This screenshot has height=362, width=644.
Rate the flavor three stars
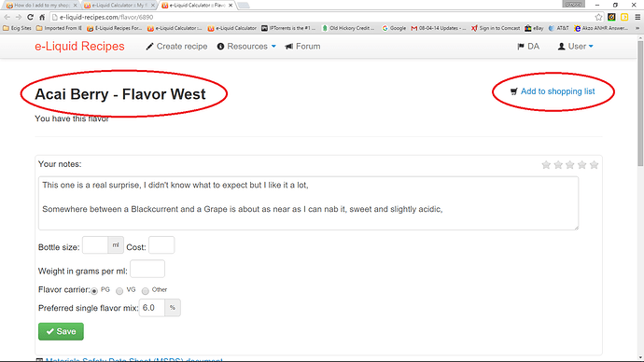[569, 165]
